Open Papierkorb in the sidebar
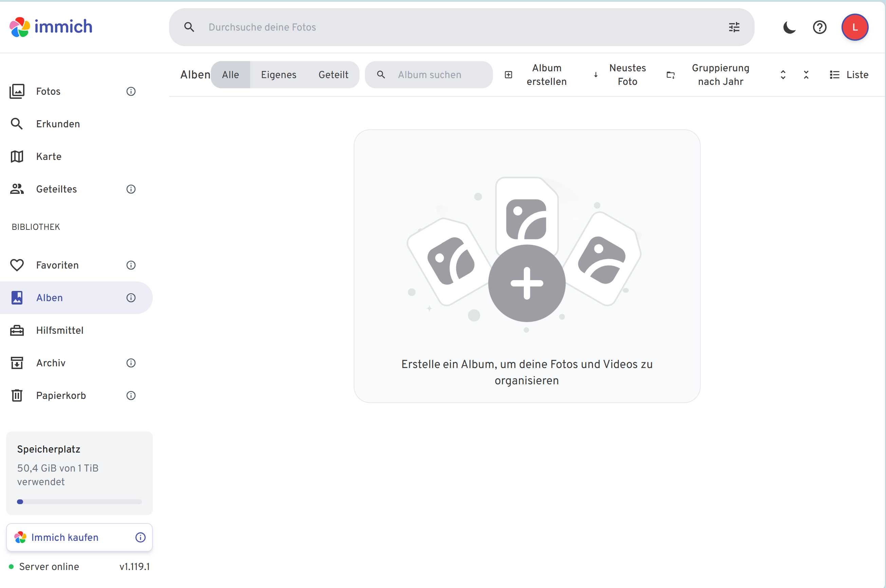 coord(76,396)
